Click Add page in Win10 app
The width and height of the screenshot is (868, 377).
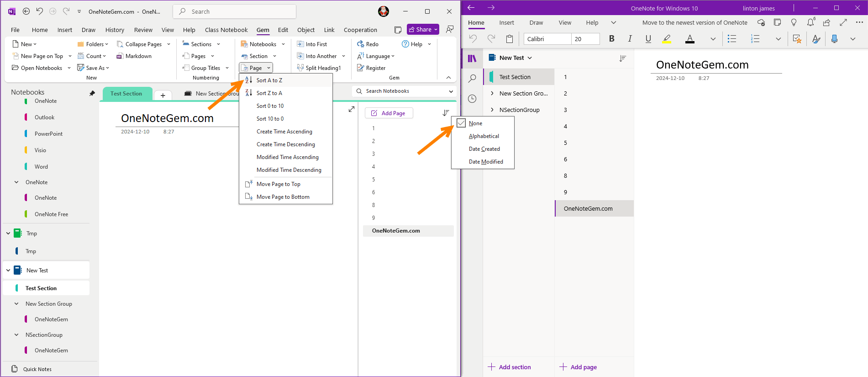tap(578, 367)
